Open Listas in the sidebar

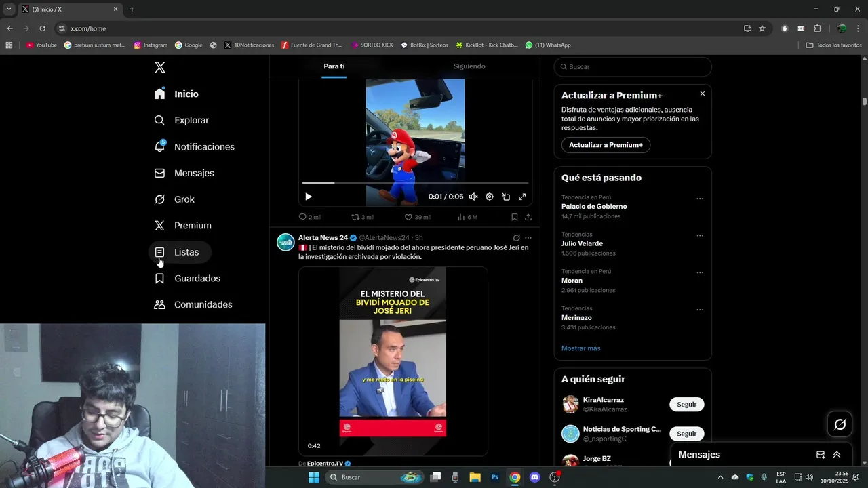click(x=180, y=252)
